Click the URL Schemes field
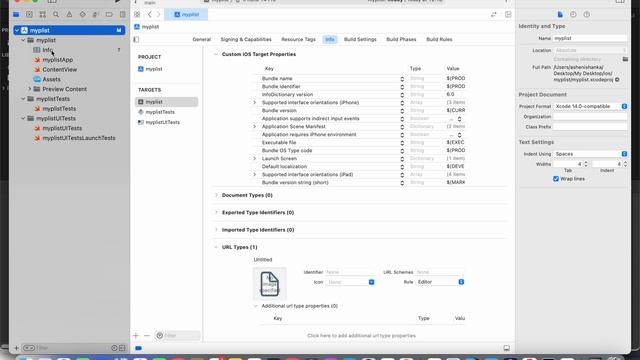Viewport: 640px width, 360px height. click(x=440, y=272)
